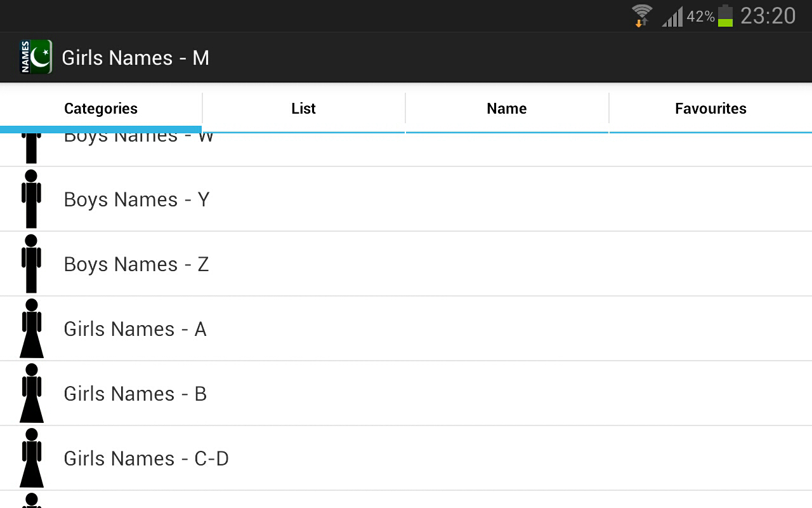Open the Name tab
812x508 pixels.
click(x=506, y=109)
